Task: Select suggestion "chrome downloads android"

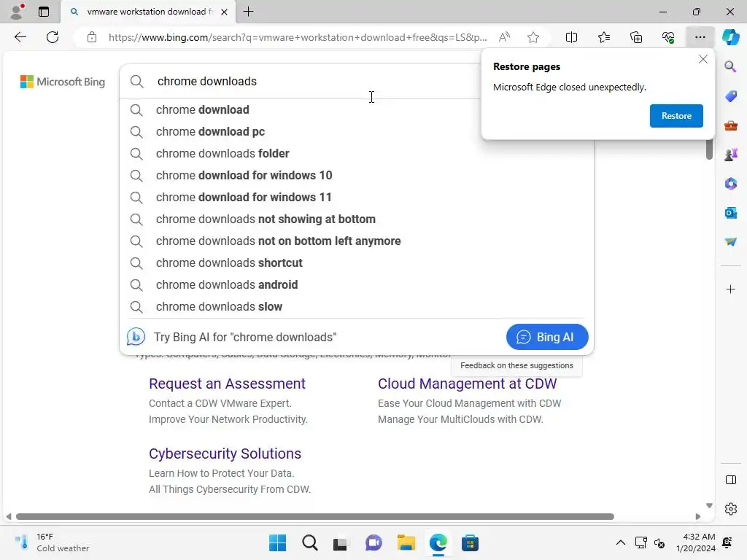Action: coord(356,285)
